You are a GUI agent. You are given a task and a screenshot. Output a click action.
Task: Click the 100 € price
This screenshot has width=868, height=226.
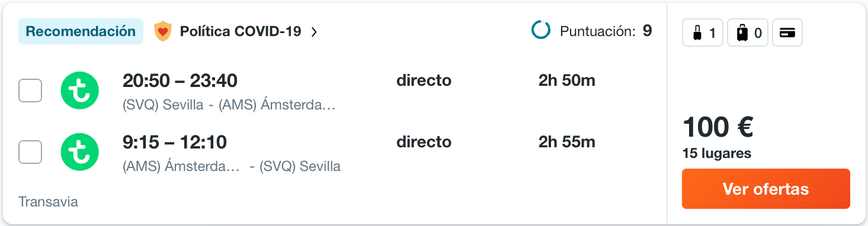pos(718,127)
